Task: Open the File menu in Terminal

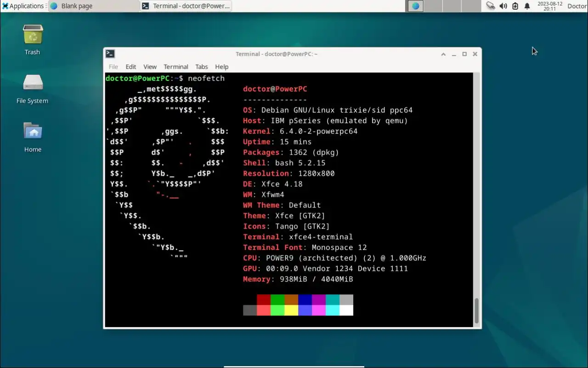Action: (113, 67)
